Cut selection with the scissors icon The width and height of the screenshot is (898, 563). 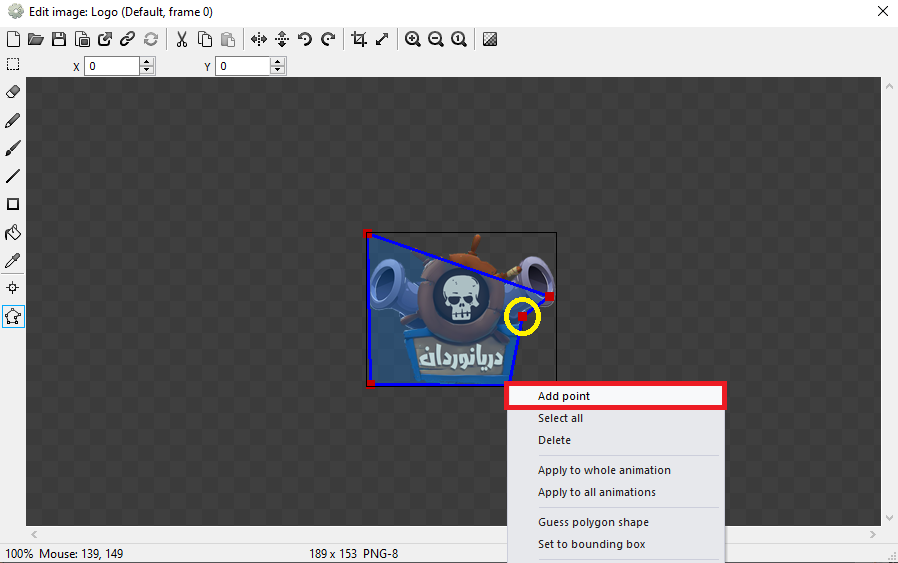tap(182, 39)
